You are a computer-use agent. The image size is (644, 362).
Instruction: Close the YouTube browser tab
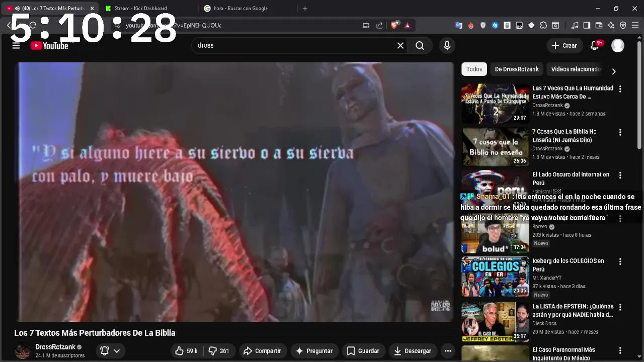92,9
